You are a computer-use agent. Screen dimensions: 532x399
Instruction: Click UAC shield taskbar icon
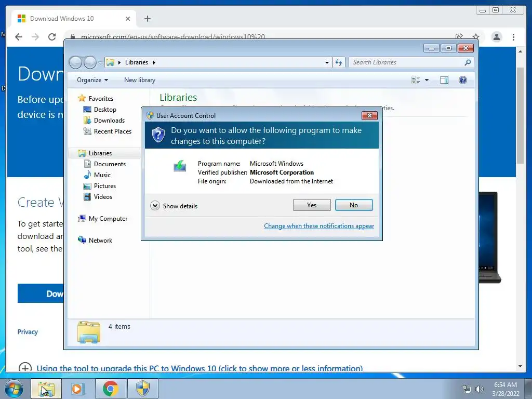[142, 389]
